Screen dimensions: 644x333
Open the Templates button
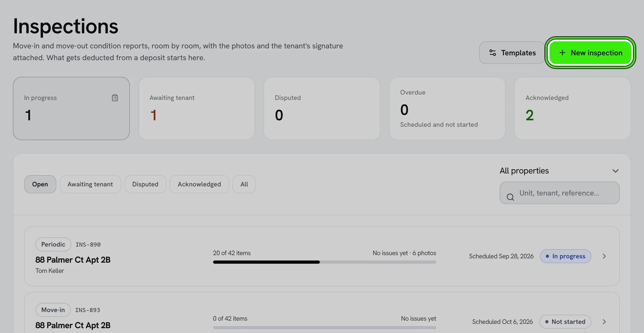(x=512, y=53)
